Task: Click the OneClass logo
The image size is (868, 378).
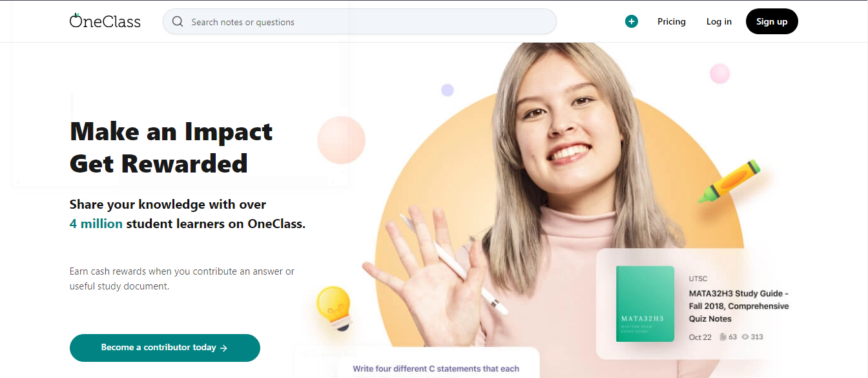Action: (105, 21)
